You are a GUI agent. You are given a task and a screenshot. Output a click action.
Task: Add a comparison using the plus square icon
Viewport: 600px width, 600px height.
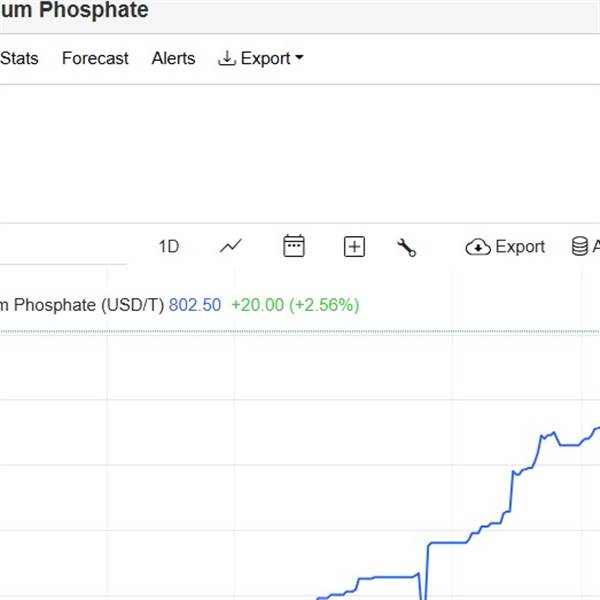(354, 246)
